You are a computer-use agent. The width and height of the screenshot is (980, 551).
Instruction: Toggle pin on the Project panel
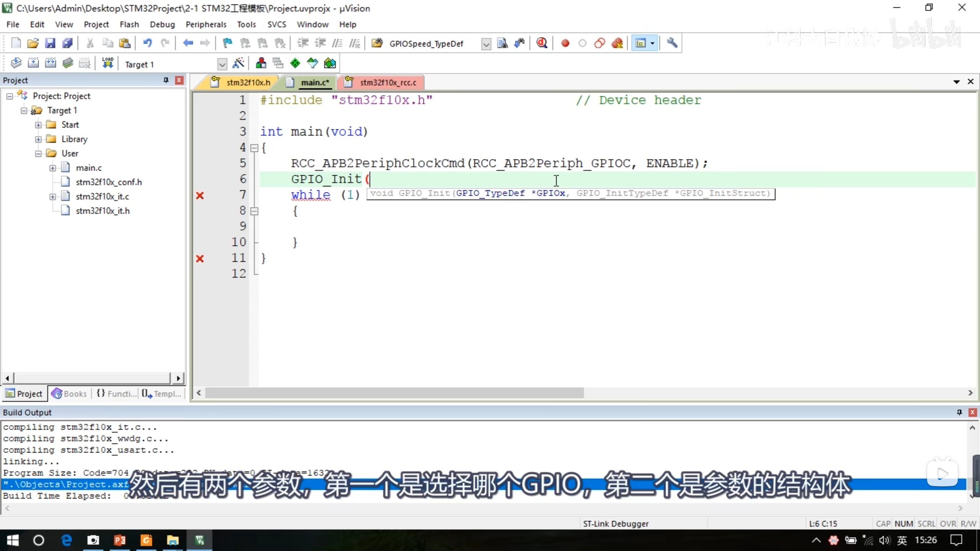tap(166, 80)
